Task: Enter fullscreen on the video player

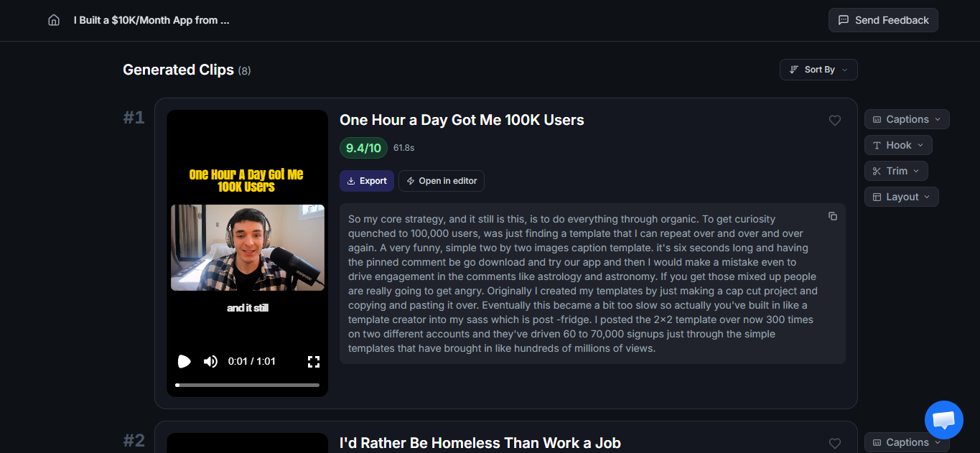Action: tap(314, 361)
